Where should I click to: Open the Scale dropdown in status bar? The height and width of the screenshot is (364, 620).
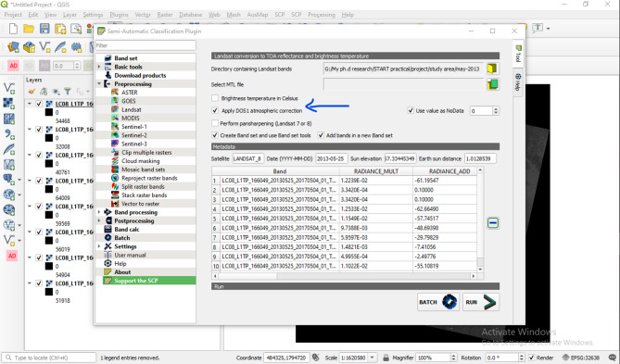click(372, 358)
